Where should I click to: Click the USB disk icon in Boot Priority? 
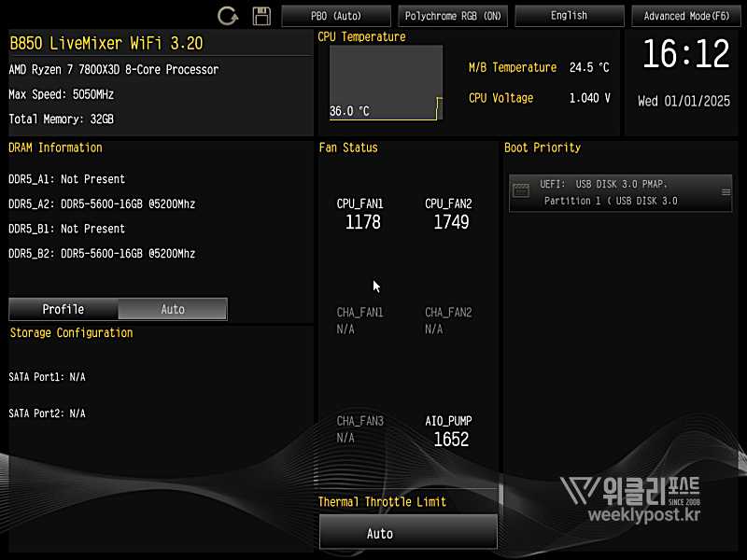point(521,190)
